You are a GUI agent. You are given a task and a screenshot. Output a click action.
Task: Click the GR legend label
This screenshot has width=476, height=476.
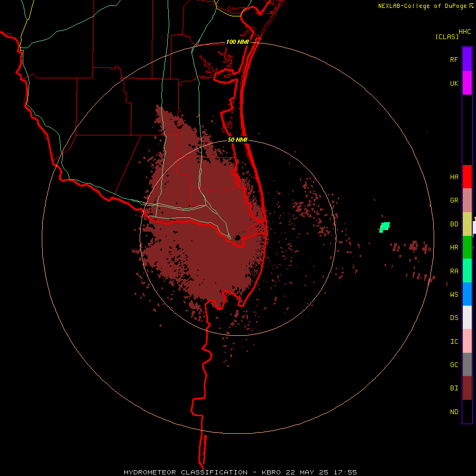click(454, 200)
